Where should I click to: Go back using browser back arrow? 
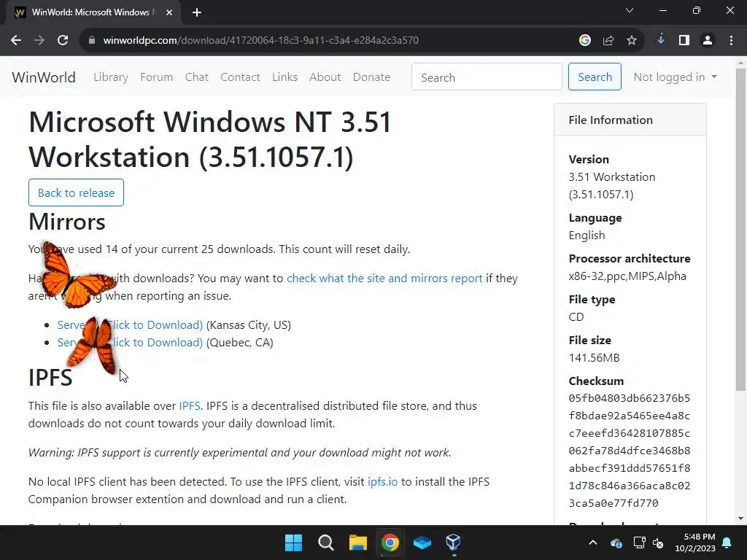click(x=16, y=41)
